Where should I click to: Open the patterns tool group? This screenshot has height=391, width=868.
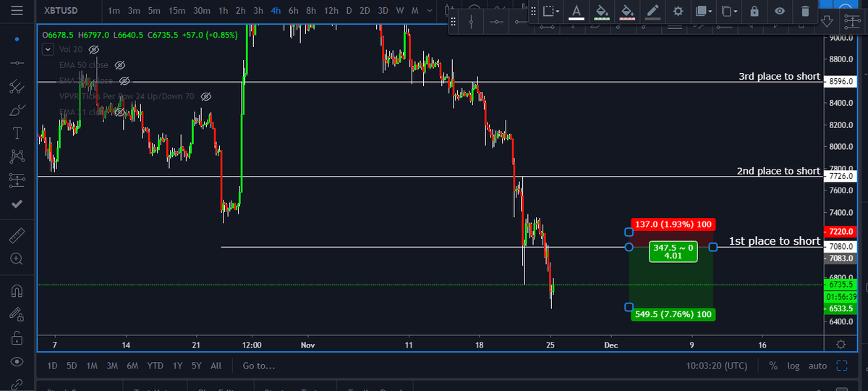(17, 156)
